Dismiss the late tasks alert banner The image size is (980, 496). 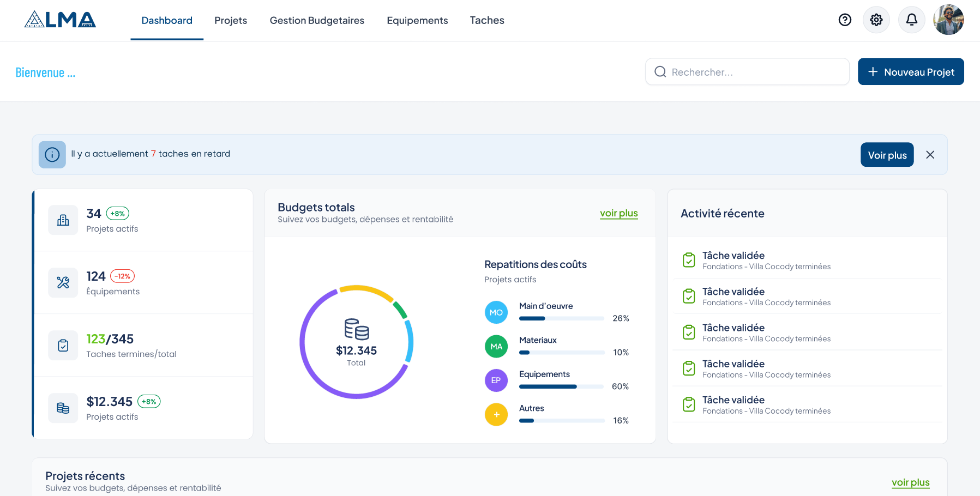(930, 155)
